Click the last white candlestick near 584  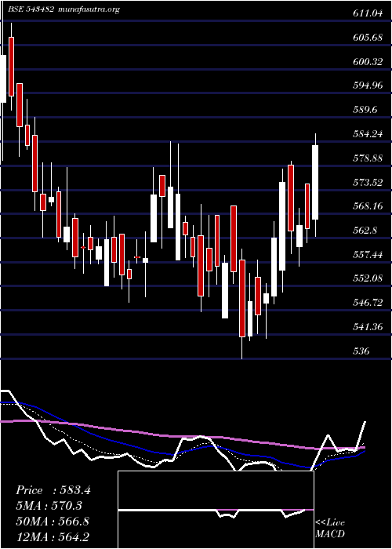point(315,183)
